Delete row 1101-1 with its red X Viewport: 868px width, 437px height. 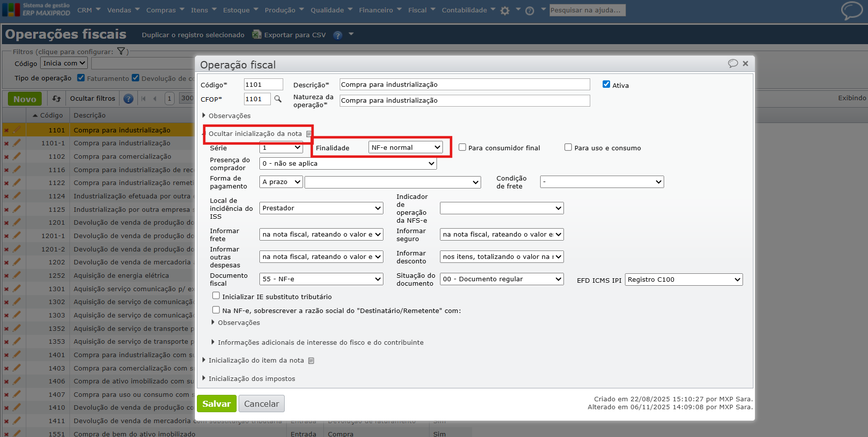coord(6,144)
